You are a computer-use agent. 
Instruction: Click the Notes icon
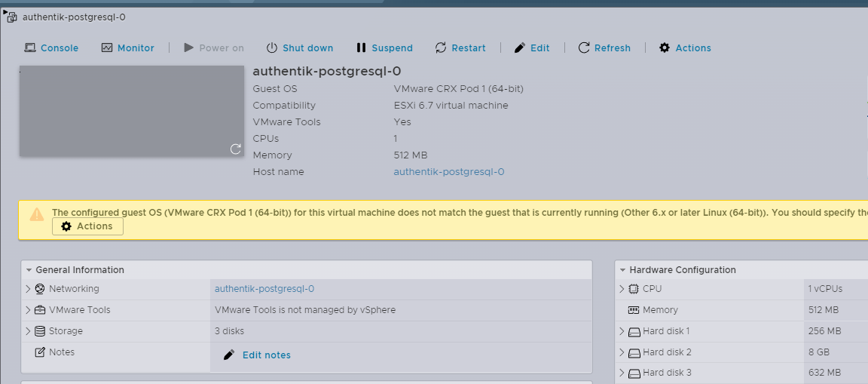coord(39,352)
